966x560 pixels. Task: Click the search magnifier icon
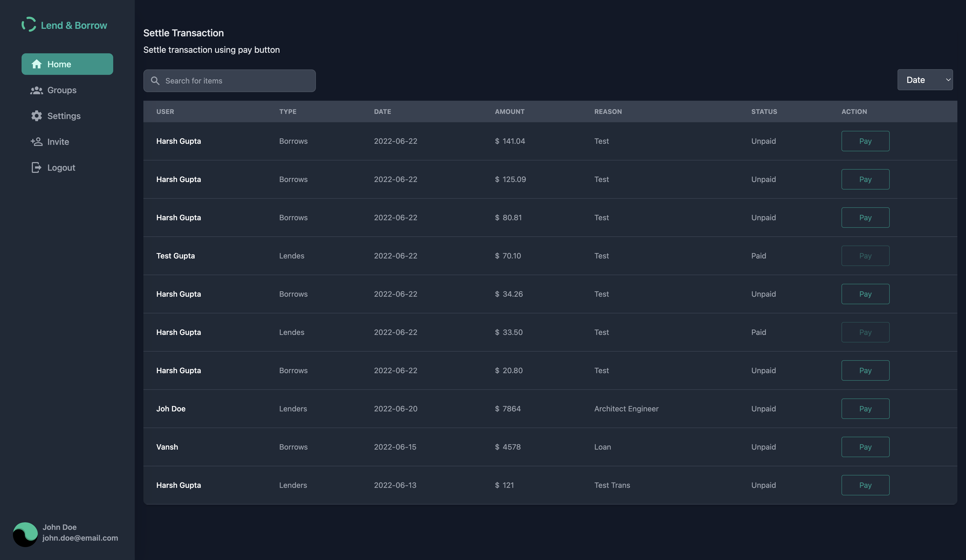pyautogui.click(x=155, y=81)
